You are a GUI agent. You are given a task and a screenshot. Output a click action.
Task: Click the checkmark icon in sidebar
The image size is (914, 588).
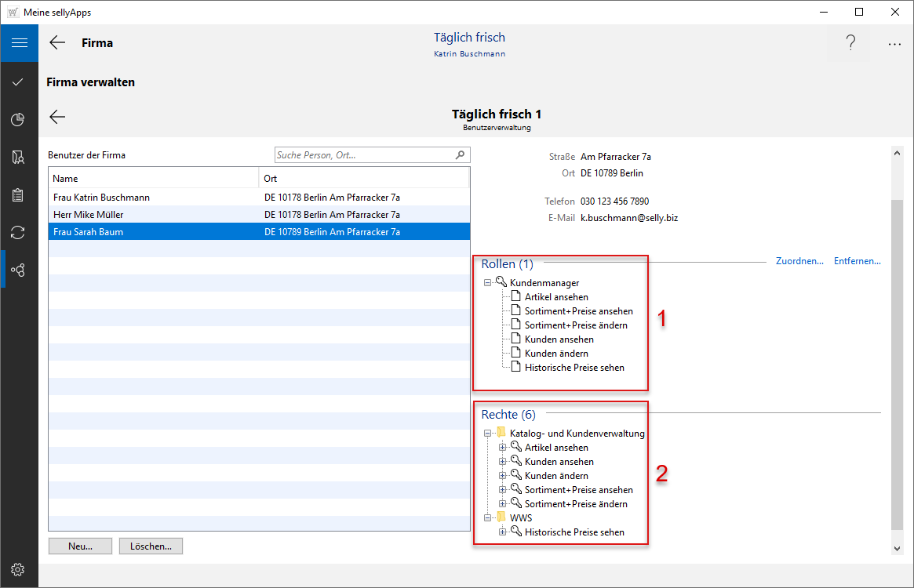tap(19, 82)
